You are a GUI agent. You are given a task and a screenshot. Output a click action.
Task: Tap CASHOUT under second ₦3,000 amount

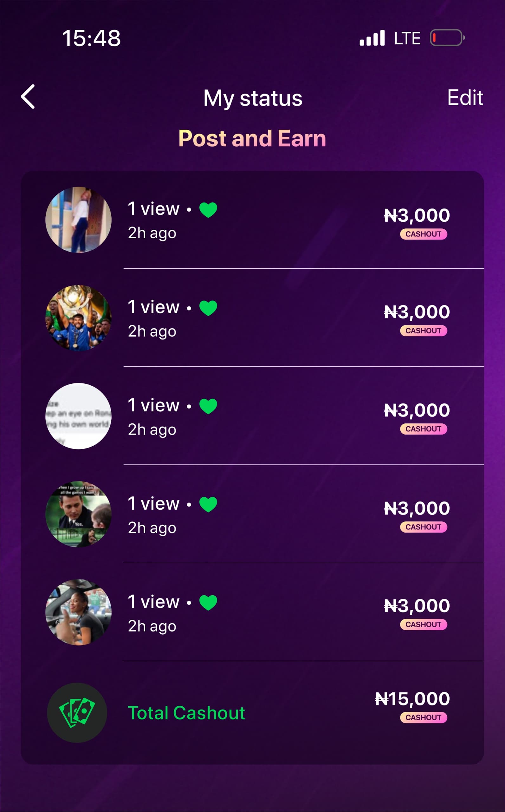click(424, 331)
